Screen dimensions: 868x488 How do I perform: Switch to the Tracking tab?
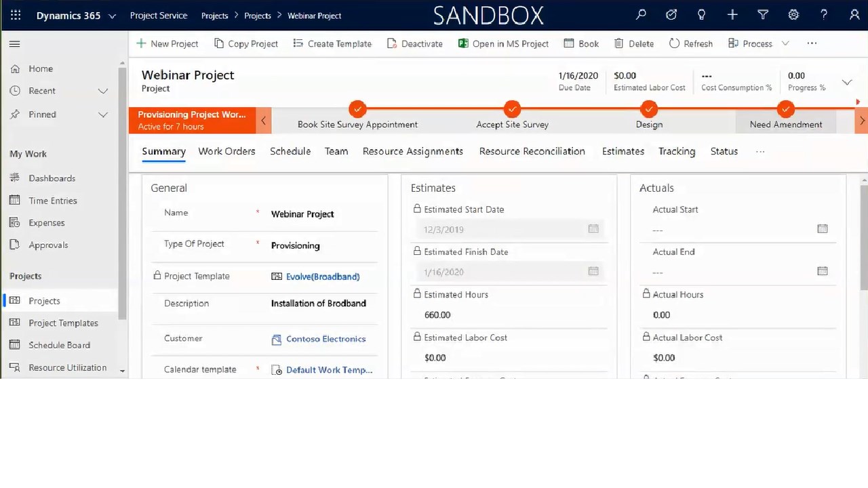point(677,151)
